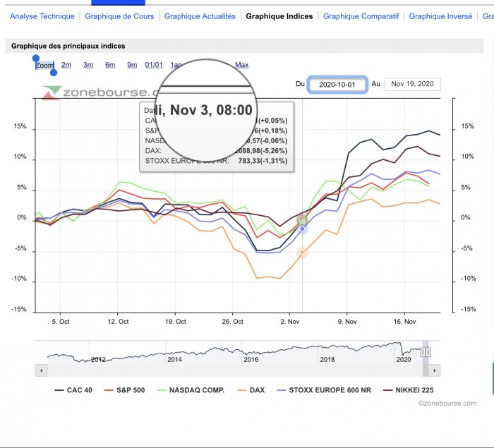This screenshot has height=448, width=494.
Task: Click the zonebourse logo on chart
Action: coord(101,92)
